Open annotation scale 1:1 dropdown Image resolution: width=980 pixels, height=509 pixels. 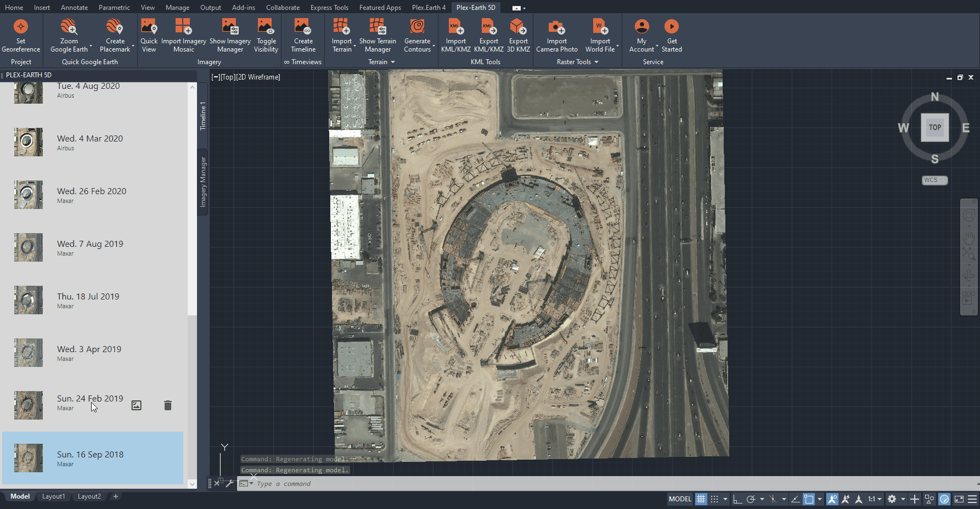(875, 499)
